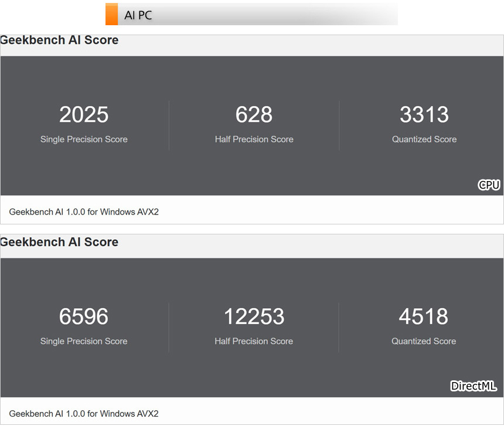Viewport: 504px width, 426px height.
Task: Select the Single Precision Score label under 6596
Action: point(84,341)
